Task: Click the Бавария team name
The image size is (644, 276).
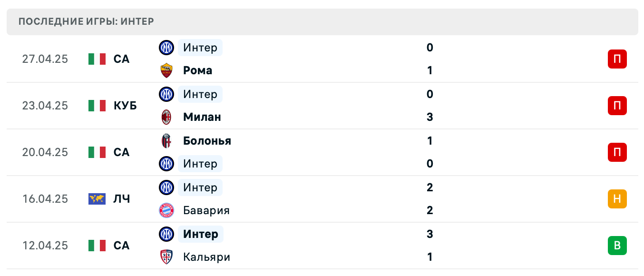Action: pyautogui.click(x=206, y=210)
